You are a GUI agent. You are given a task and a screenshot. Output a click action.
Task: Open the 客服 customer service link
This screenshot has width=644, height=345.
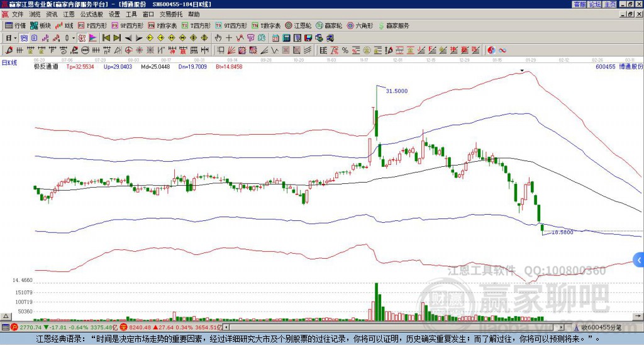579,4
